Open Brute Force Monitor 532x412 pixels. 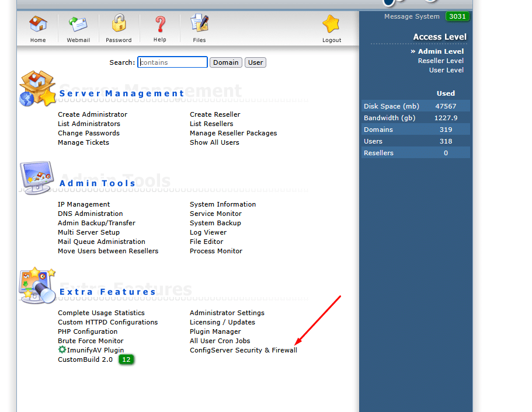[x=91, y=341]
